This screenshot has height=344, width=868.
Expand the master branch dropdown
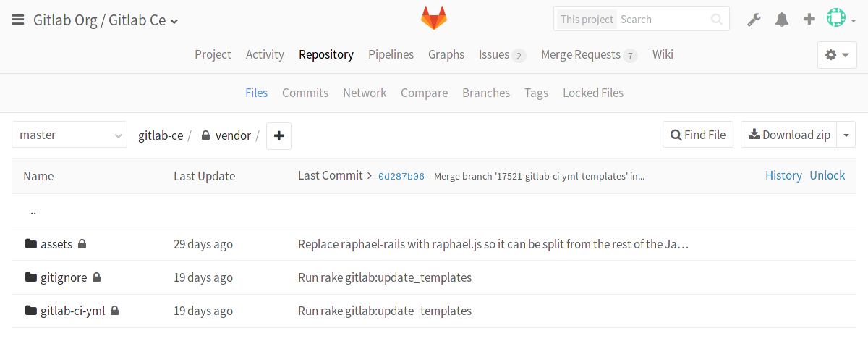click(69, 135)
